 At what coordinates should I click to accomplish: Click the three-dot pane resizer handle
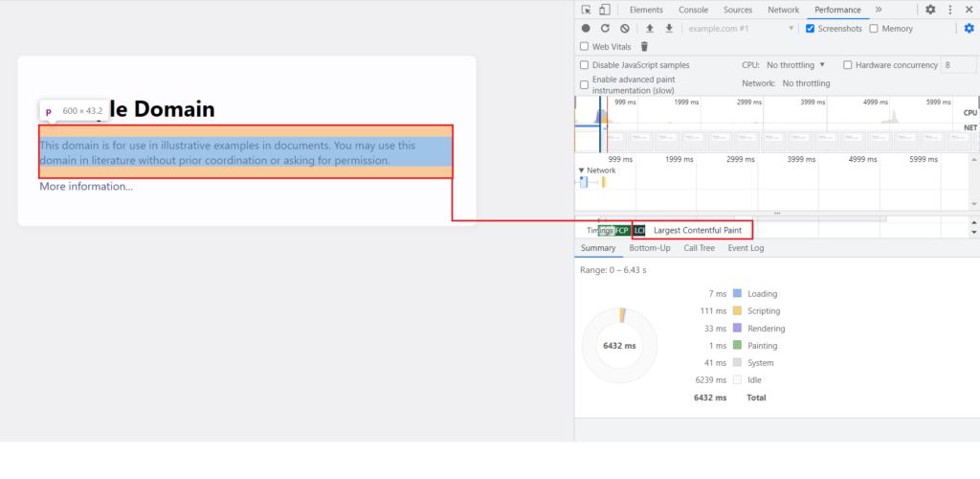[777, 214]
